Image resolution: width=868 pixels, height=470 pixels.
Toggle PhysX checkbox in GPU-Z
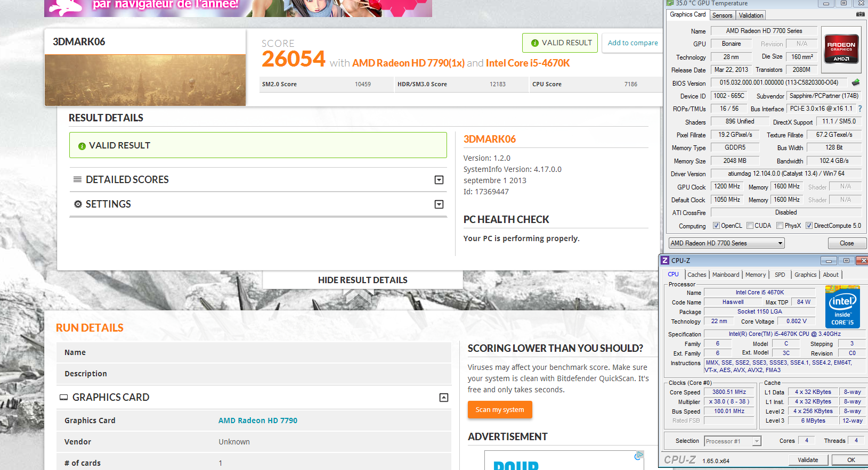point(780,226)
